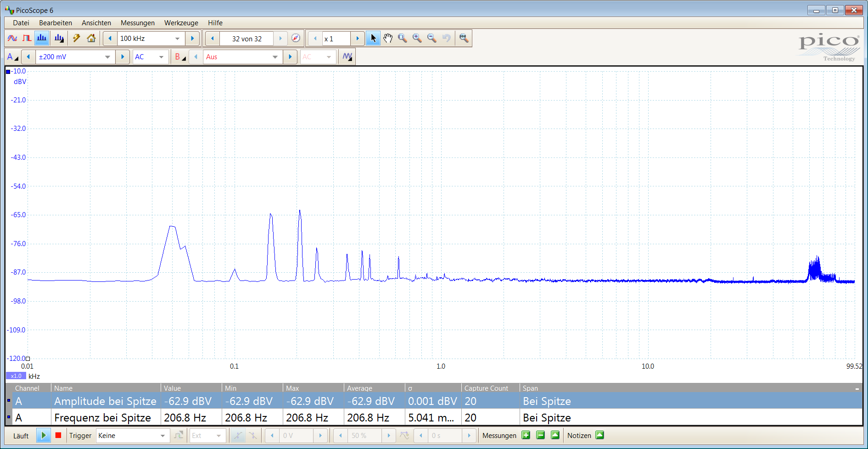Toggle Notizen panel icon
Screen dimensions: 868x449
(x=600, y=435)
